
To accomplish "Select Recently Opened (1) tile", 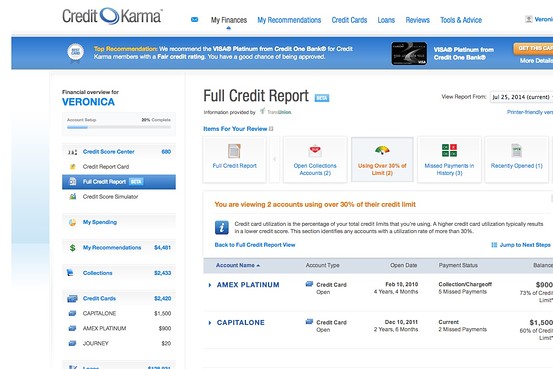I will (517, 159).
